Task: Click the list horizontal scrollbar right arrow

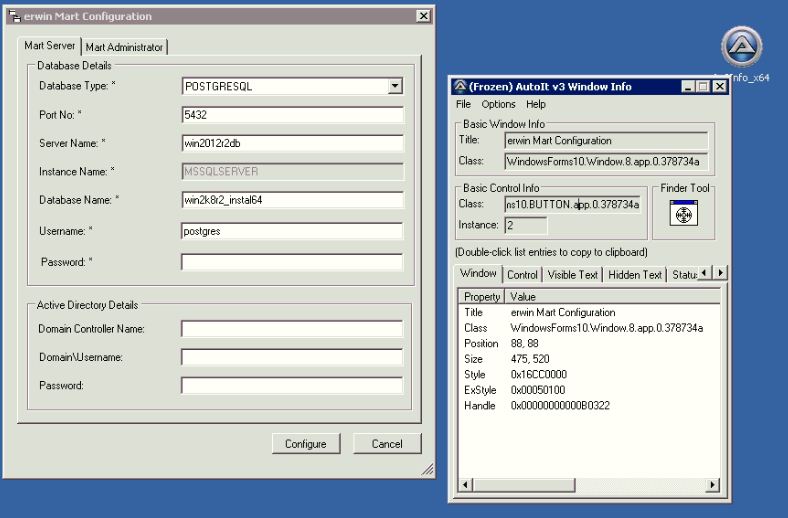Action: (713, 485)
